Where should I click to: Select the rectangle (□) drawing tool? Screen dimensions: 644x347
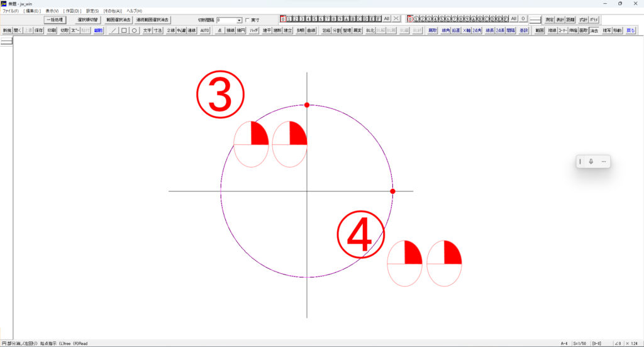[124, 30]
